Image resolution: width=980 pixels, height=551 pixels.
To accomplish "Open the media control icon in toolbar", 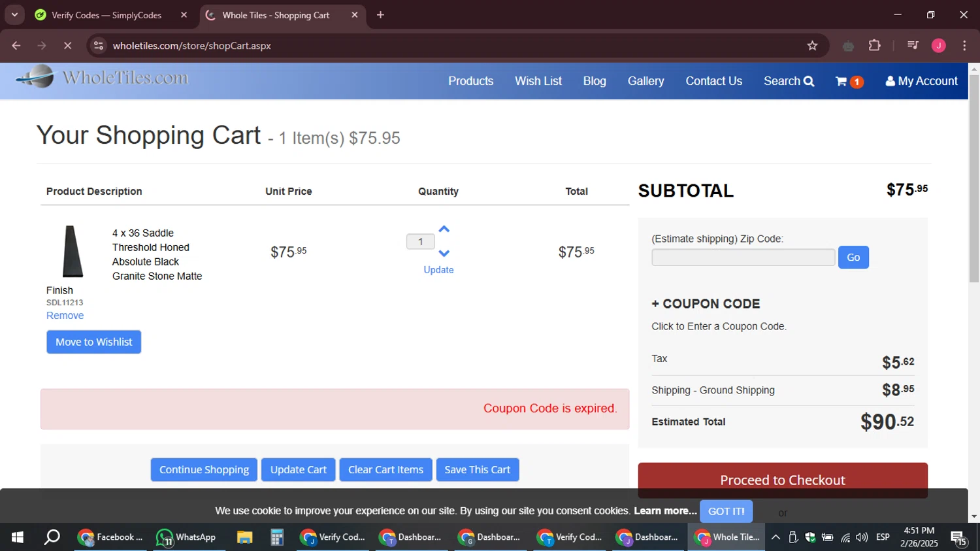I will 913,46.
